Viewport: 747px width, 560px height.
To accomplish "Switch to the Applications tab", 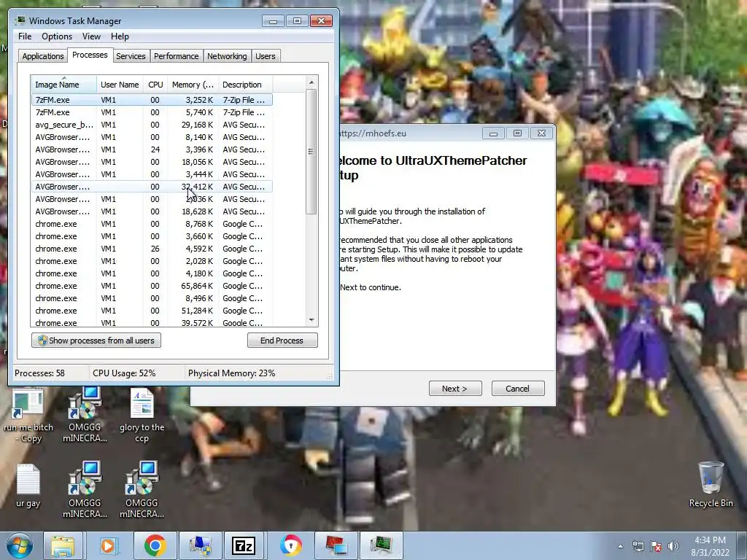I will 43,56.
